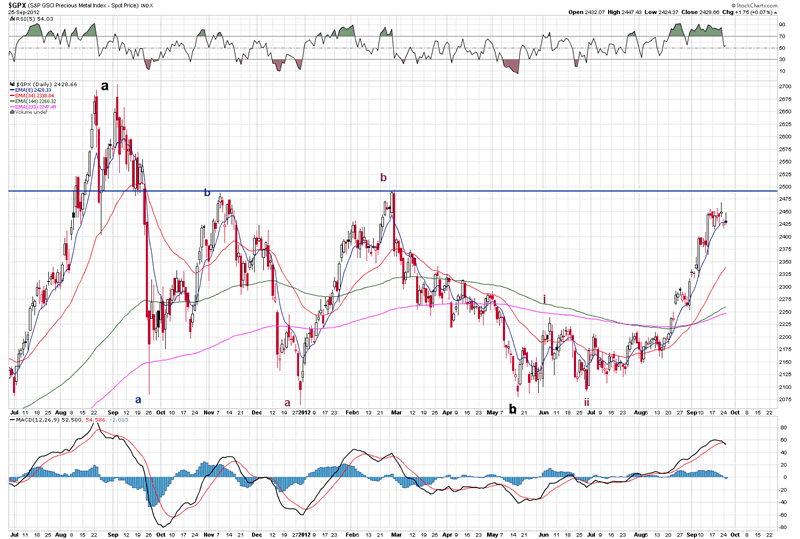This screenshot has height=539, width=800.
Task: Click the 2500 price axis label
Action: point(783,187)
